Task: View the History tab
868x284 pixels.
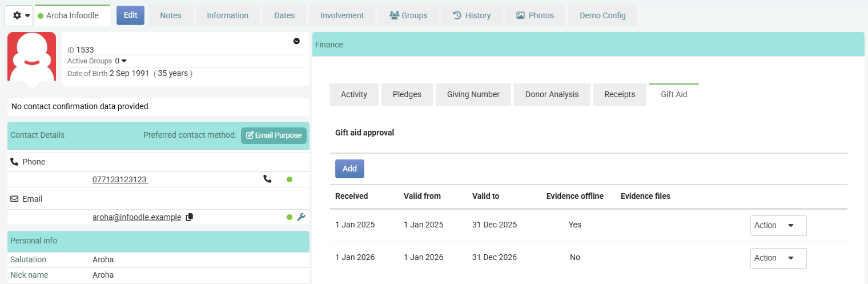Action: 472,15
